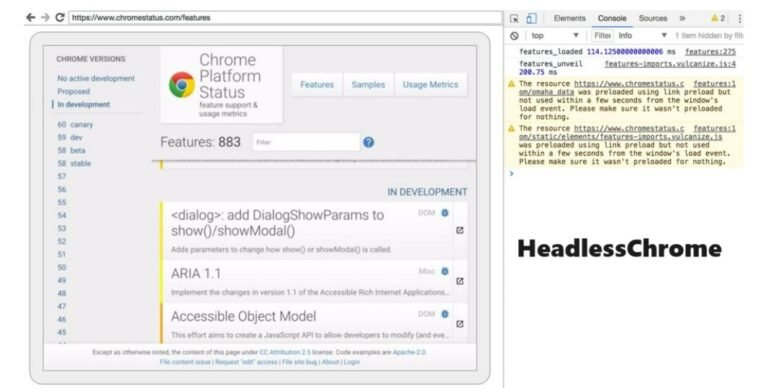
Task: Click the warnings count badge in DevTools
Action: coord(718,18)
